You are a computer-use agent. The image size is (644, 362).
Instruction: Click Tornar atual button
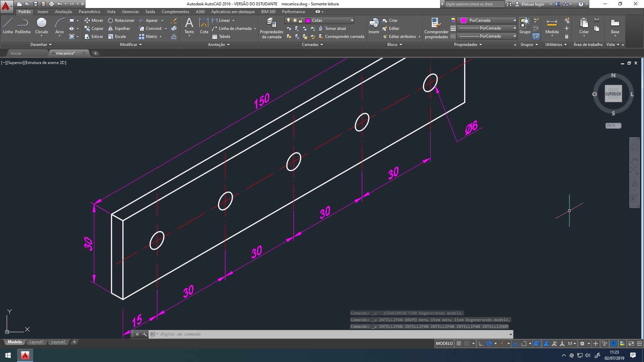pos(332,28)
